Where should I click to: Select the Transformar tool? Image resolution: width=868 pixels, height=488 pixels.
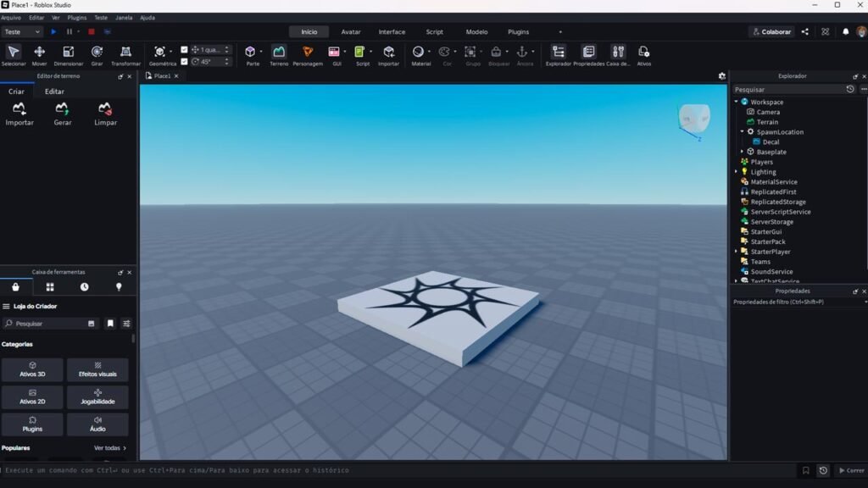click(125, 55)
